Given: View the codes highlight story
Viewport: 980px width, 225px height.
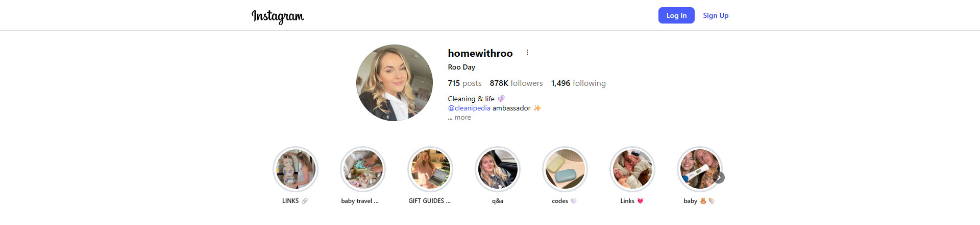Looking at the screenshot, I should pyautogui.click(x=565, y=169).
